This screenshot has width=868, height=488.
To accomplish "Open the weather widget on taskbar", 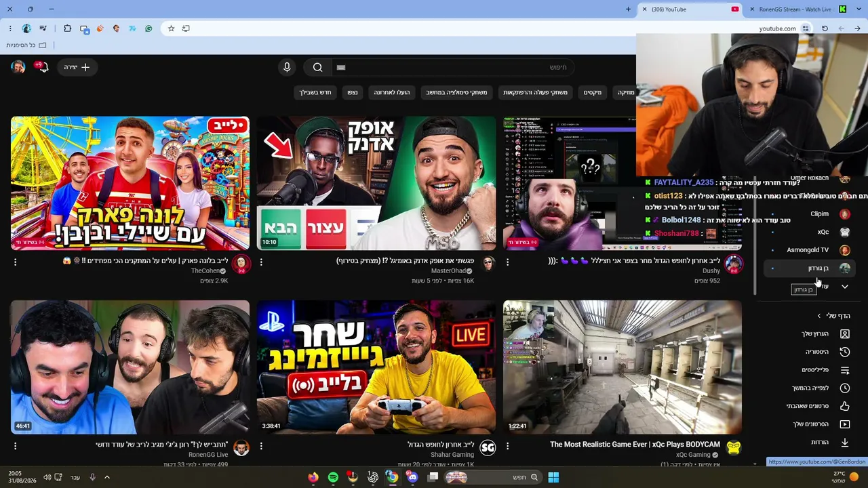I will click(845, 477).
